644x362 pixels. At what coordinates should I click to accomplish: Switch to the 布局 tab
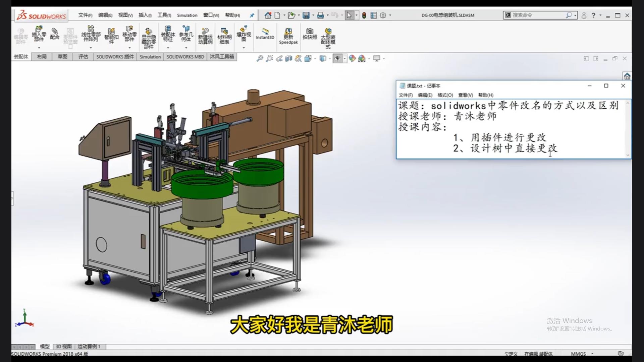point(42,57)
